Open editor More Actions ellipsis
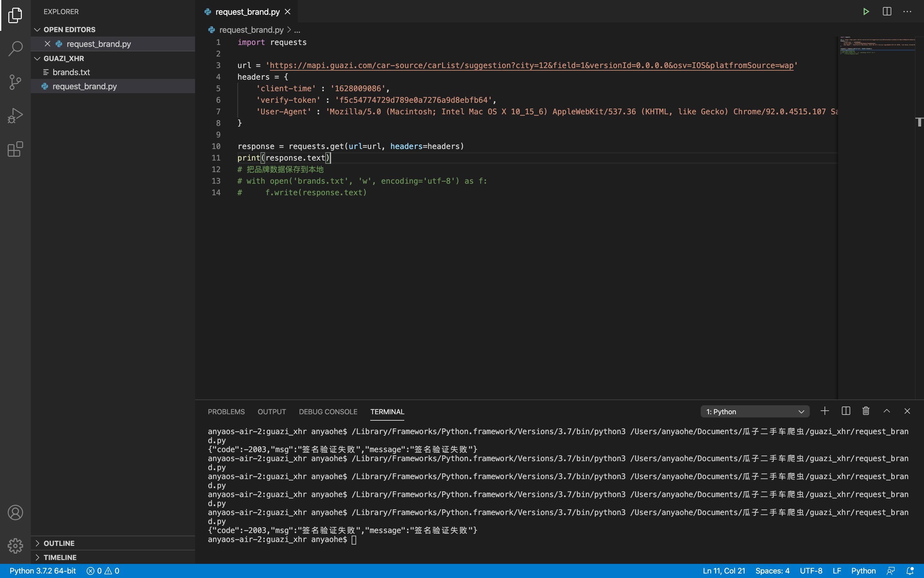 pos(907,12)
